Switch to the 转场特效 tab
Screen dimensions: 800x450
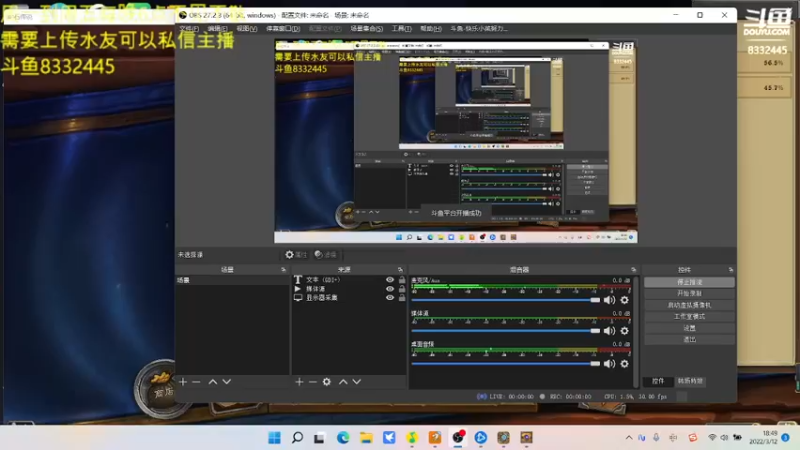[x=690, y=381]
